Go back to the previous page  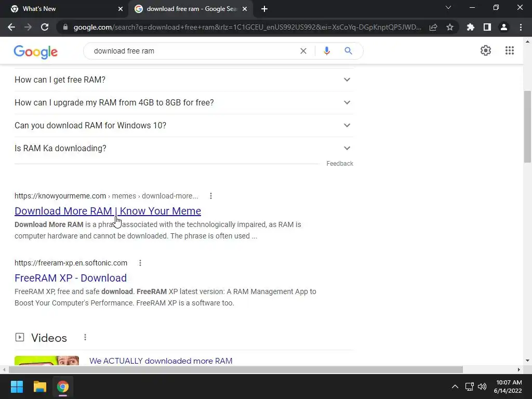[x=11, y=27]
